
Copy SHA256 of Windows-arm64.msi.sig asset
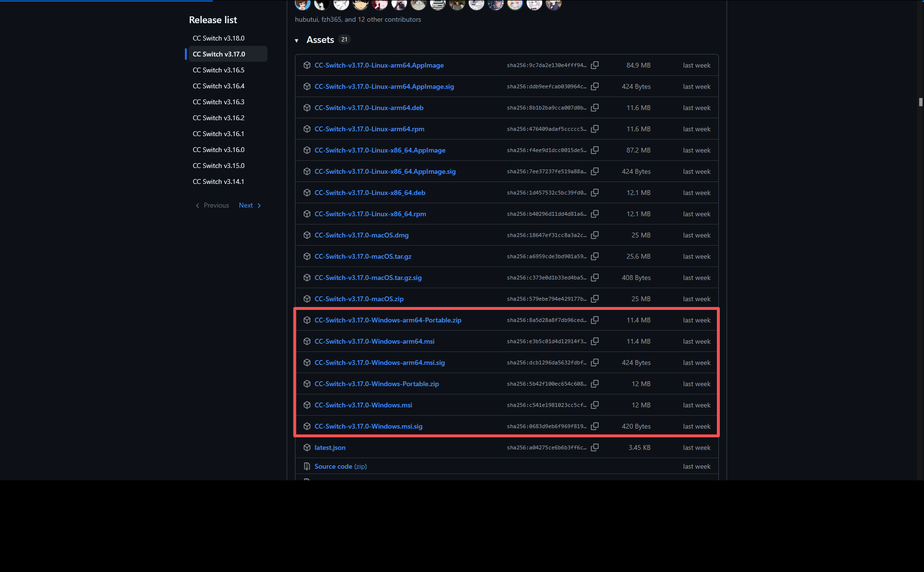(x=595, y=363)
